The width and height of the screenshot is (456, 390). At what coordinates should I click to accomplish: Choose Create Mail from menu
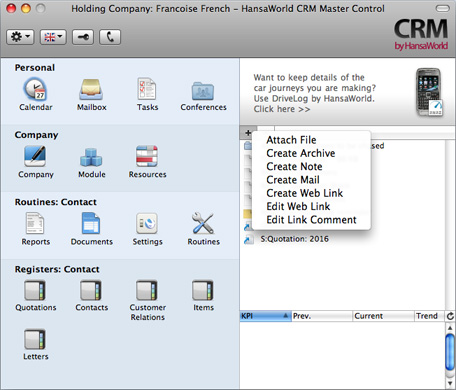[293, 180]
